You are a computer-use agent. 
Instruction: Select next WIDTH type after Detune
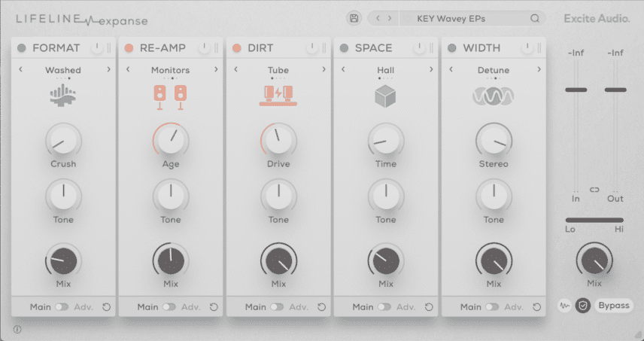point(539,69)
